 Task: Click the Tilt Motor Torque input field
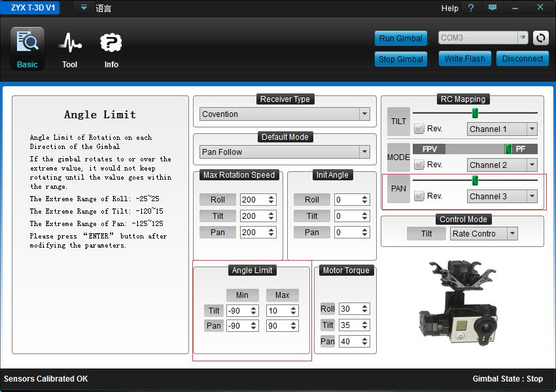(x=349, y=325)
